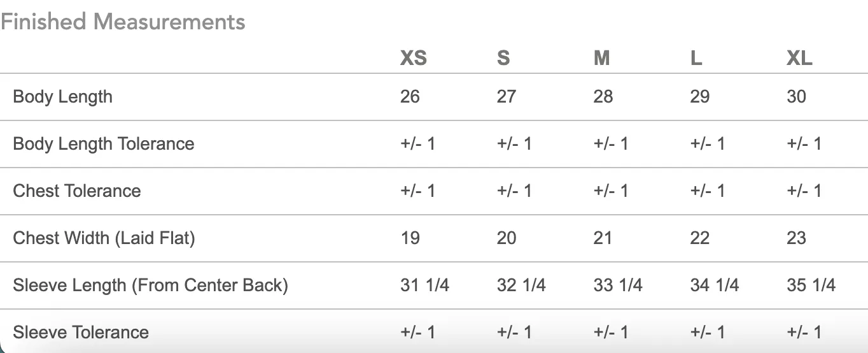This screenshot has width=868, height=353.
Task: Select the S size column header
Action: (503, 59)
